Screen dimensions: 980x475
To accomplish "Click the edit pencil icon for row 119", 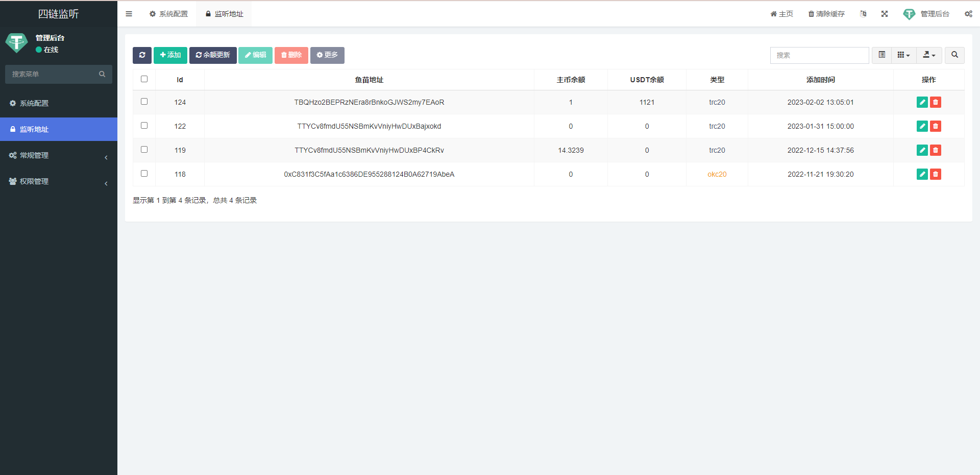I will coord(922,150).
